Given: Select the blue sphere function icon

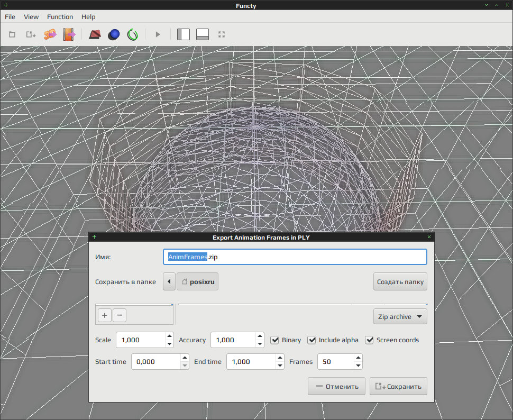Looking at the screenshot, I should point(114,34).
